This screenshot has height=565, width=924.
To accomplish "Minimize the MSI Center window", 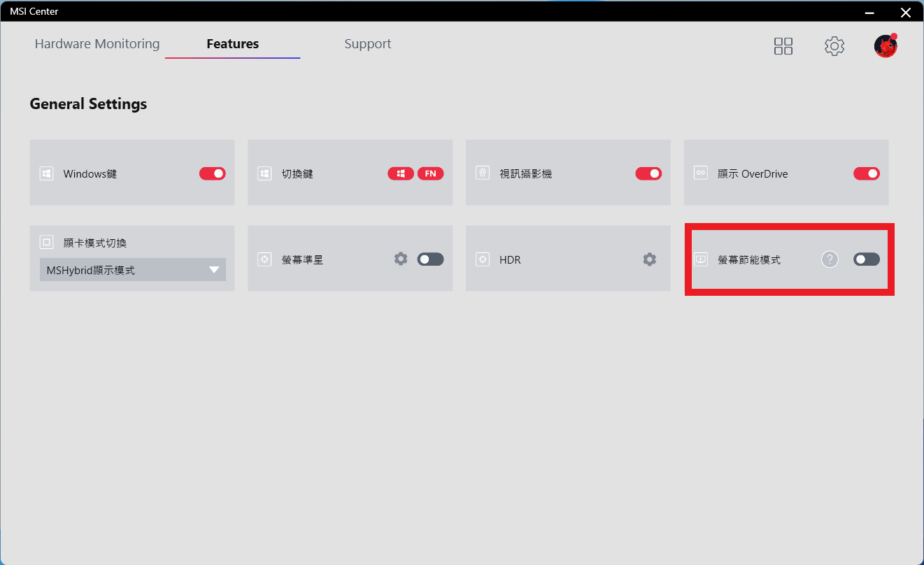I will pos(869,12).
